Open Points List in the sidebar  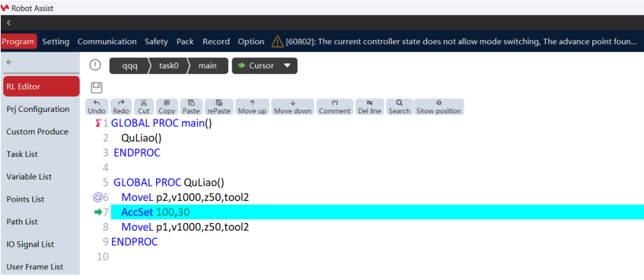pyautogui.click(x=25, y=199)
